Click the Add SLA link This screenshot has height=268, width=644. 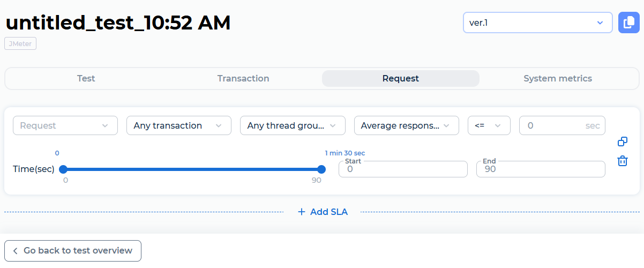(x=328, y=212)
